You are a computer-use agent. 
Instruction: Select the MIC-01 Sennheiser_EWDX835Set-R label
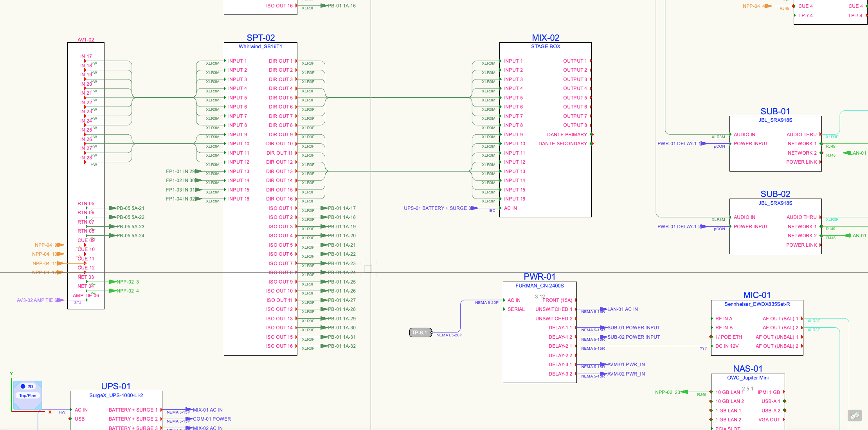point(757,304)
